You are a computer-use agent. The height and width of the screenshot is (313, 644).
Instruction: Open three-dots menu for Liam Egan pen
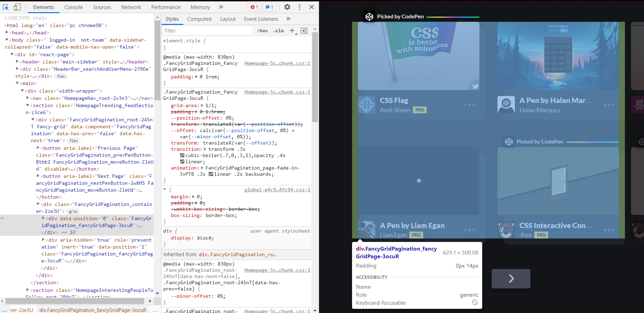tap(469, 230)
